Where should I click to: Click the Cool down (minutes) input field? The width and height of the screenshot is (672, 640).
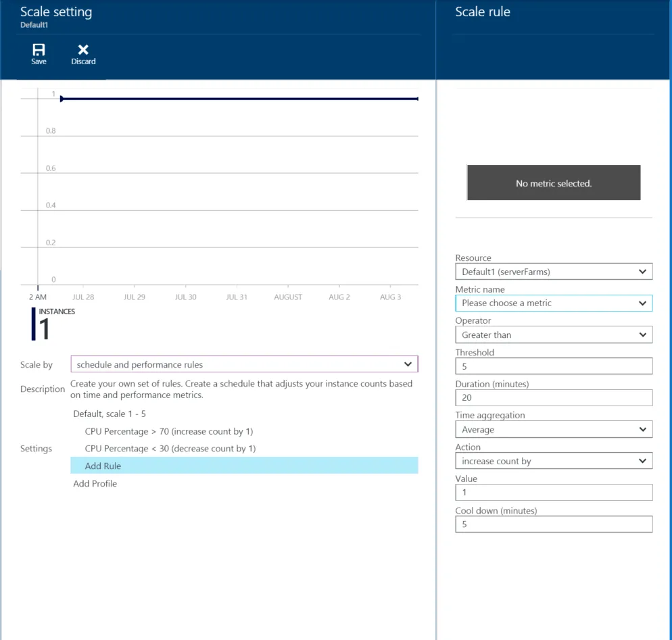554,524
